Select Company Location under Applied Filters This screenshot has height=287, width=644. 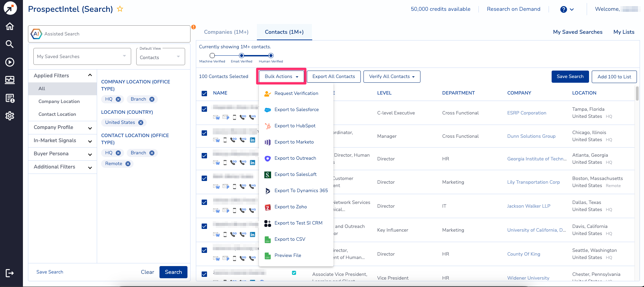(59, 102)
